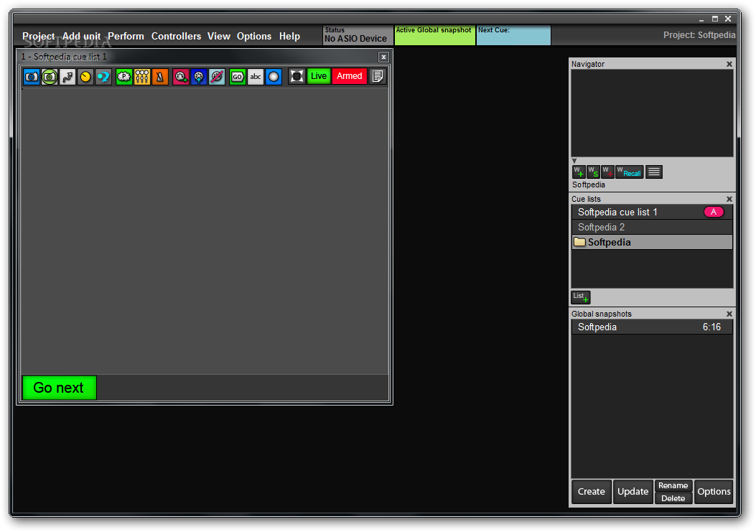This screenshot has width=756, height=532.
Task: Click the Active Global snapshot indicator
Action: click(x=434, y=35)
